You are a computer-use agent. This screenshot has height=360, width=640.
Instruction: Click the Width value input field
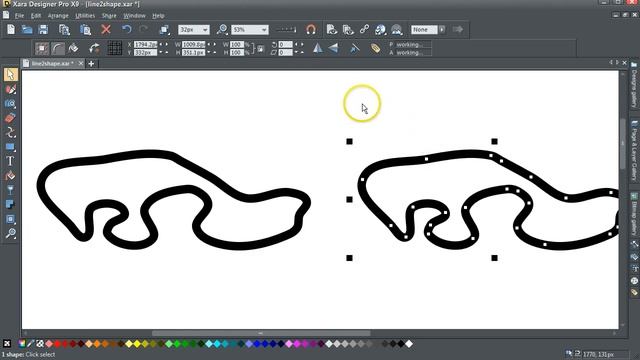pyautogui.click(x=193, y=44)
